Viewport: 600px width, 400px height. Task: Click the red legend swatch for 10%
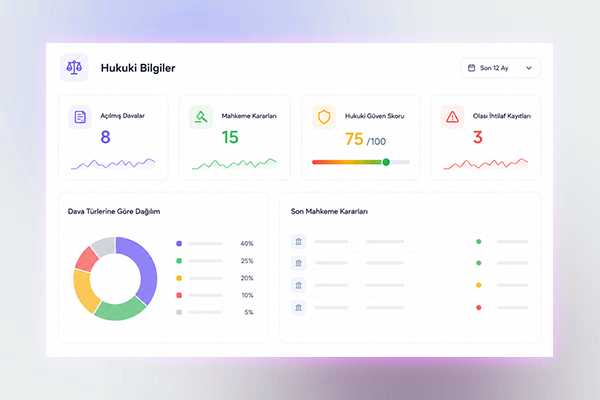click(179, 295)
